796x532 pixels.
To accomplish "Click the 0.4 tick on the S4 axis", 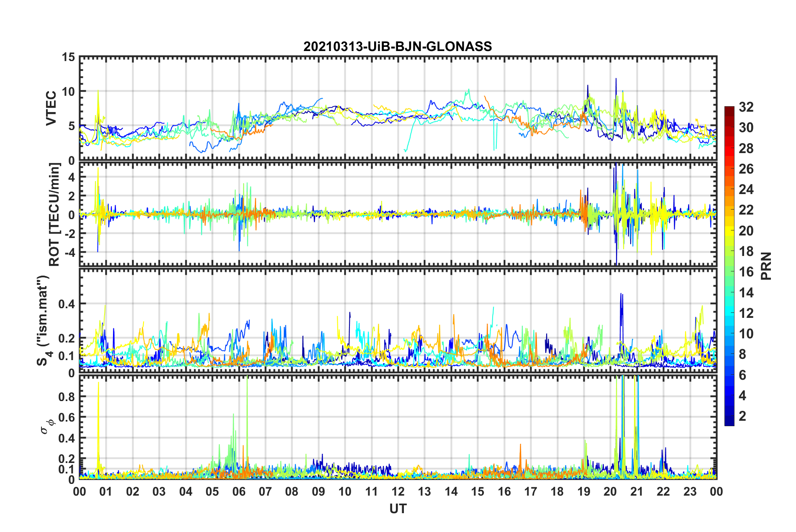I will click(67, 304).
